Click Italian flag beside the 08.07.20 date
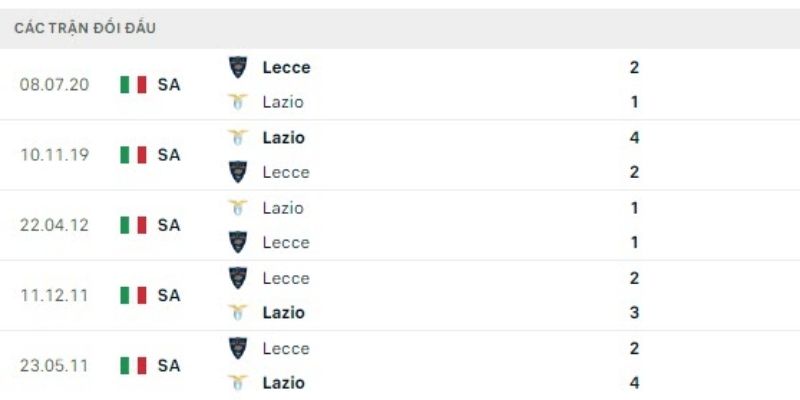The height and width of the screenshot is (400, 800). [133, 85]
